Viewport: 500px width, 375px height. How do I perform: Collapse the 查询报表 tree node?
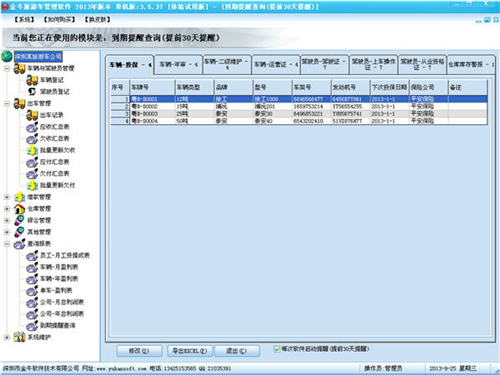point(7,244)
